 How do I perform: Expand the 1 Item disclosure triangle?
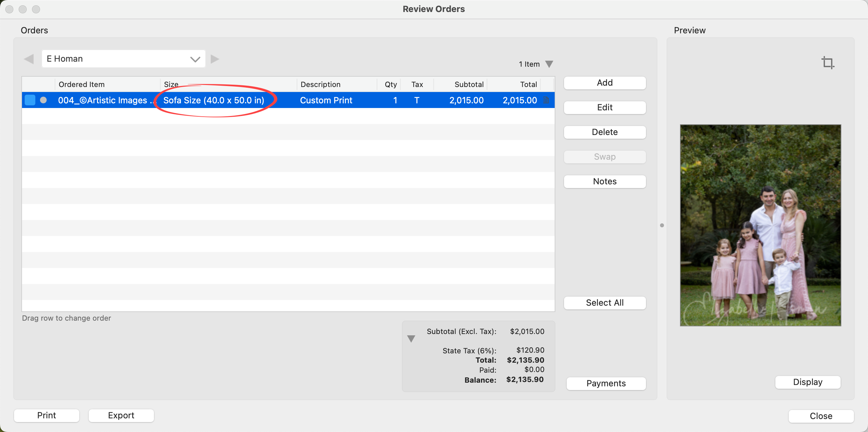(x=549, y=64)
